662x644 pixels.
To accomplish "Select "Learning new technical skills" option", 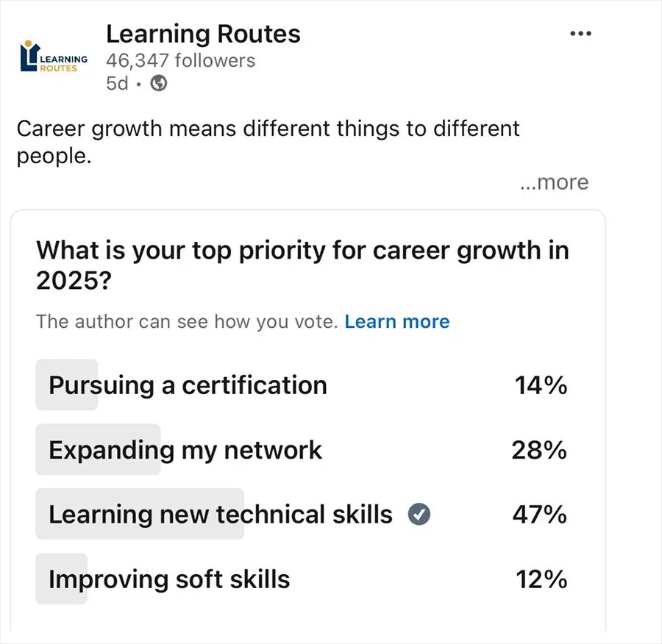I will [x=219, y=515].
